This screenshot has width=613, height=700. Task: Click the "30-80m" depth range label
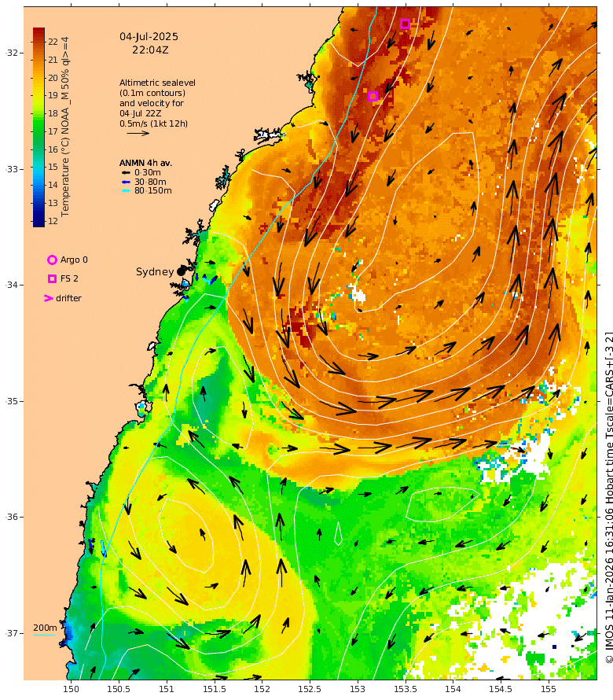tap(150, 182)
